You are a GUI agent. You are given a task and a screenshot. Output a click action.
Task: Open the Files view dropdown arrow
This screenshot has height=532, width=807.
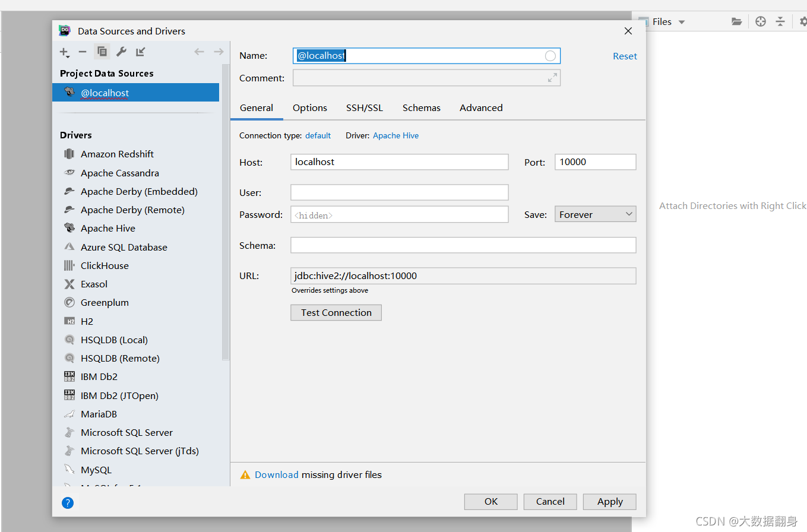tap(682, 22)
